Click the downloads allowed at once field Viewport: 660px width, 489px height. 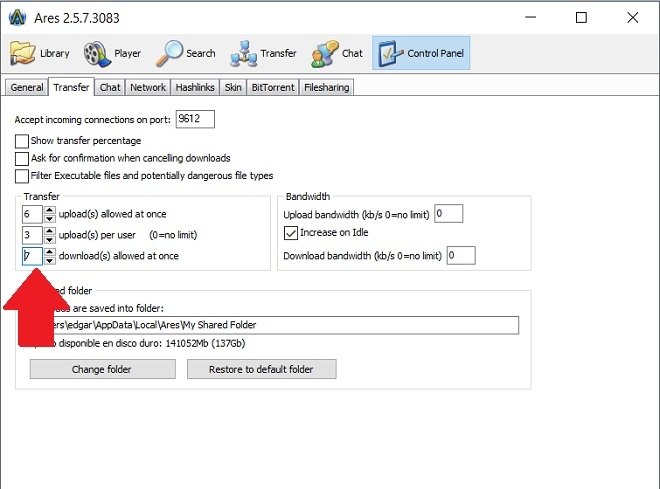pyautogui.click(x=32, y=256)
